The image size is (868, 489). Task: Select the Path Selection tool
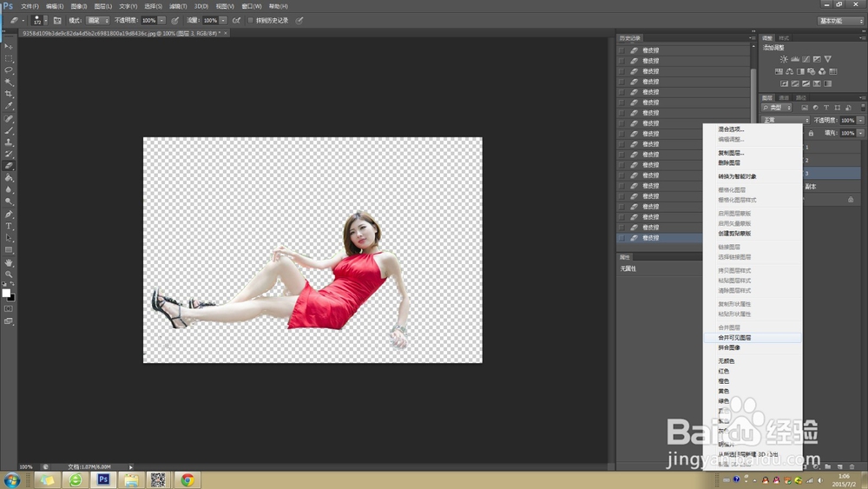click(x=9, y=238)
